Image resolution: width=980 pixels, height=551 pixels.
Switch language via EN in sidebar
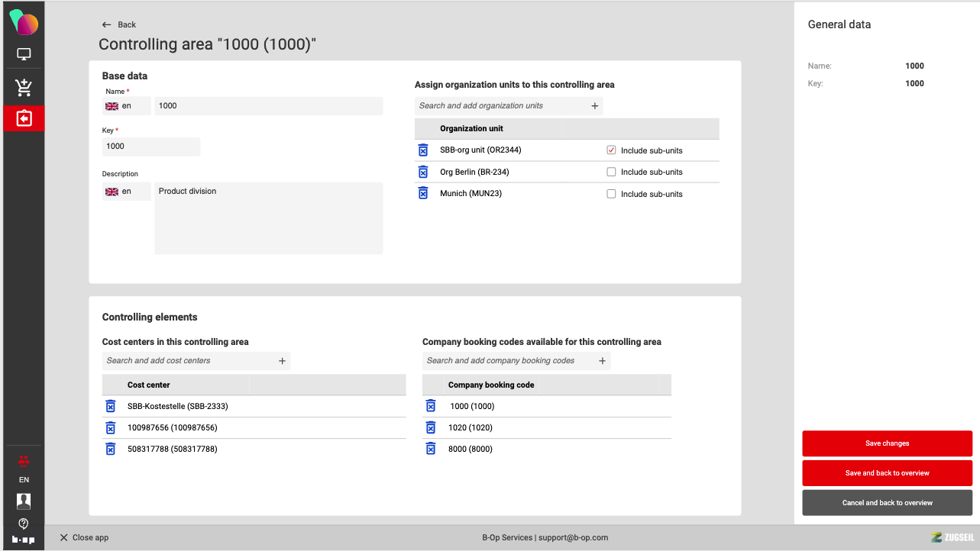pyautogui.click(x=24, y=480)
